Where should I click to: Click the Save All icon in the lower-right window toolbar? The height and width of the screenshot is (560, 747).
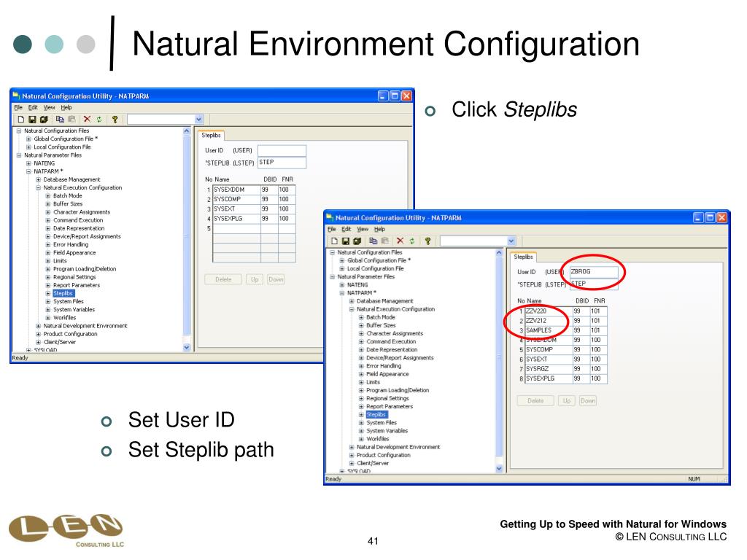pos(357,241)
